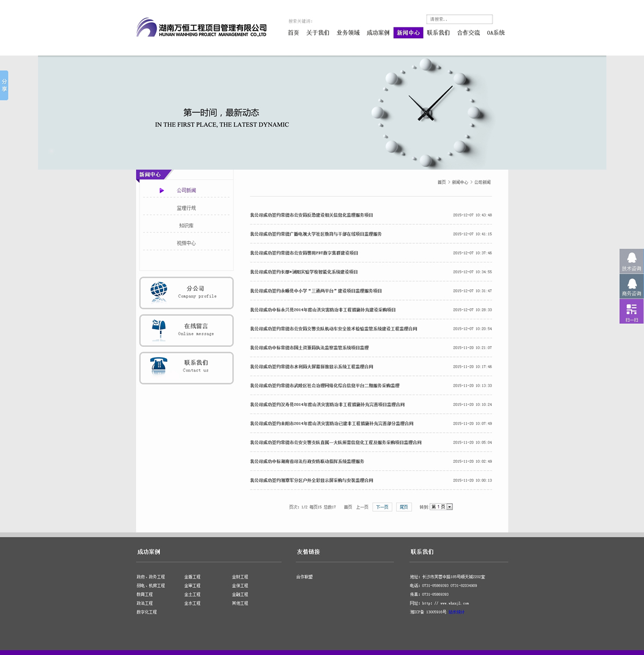Jump to last page with 尾页

pos(404,507)
